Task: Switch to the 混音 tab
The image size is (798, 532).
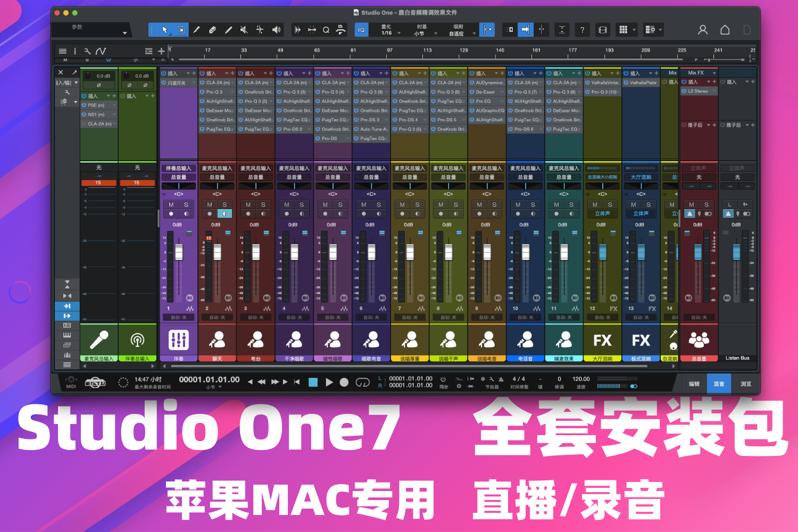Action: pyautogui.click(x=719, y=384)
